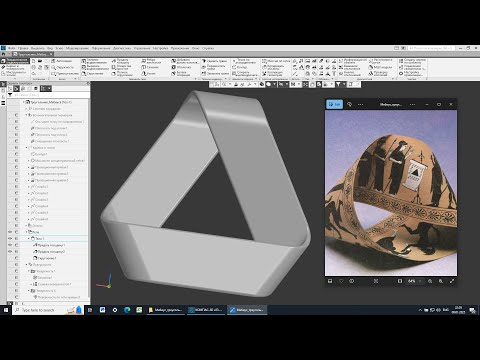Viewport: 480px width, 360px height.
Task: Expand the Системы координат tree node
Action: [26, 109]
